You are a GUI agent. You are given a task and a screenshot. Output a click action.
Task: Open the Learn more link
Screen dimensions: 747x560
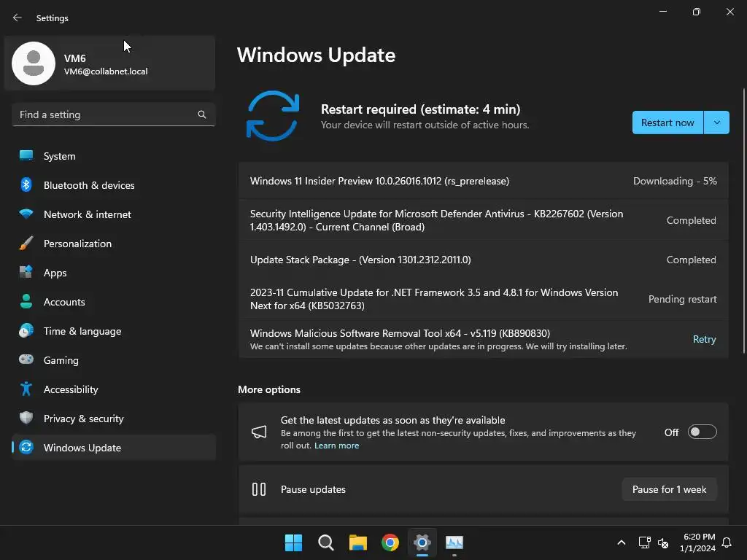click(336, 446)
